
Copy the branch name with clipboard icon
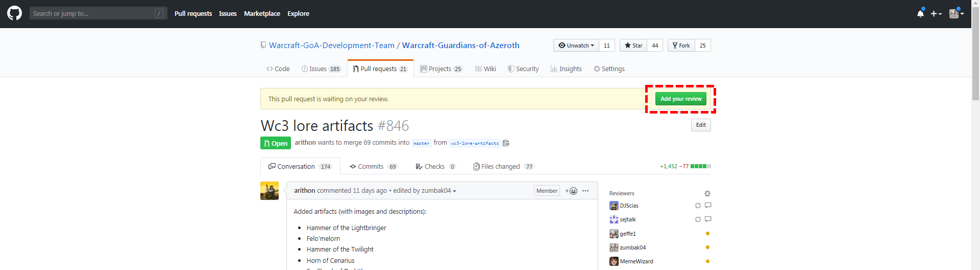click(x=506, y=143)
